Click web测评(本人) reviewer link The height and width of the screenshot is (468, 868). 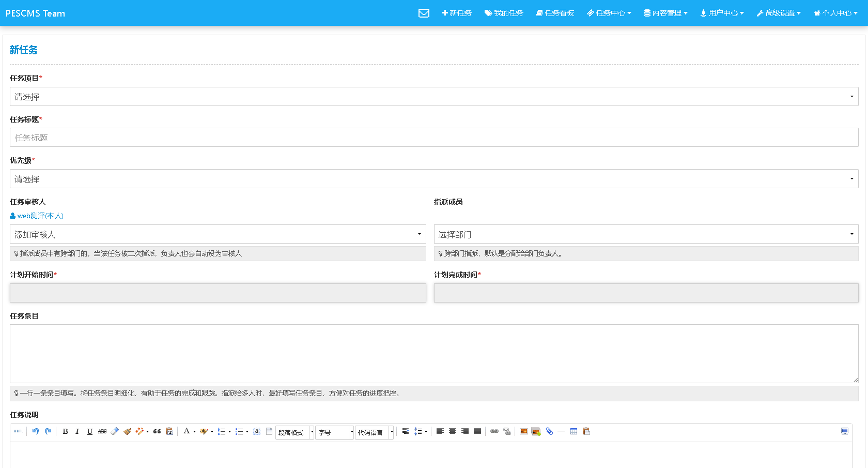[x=37, y=216]
